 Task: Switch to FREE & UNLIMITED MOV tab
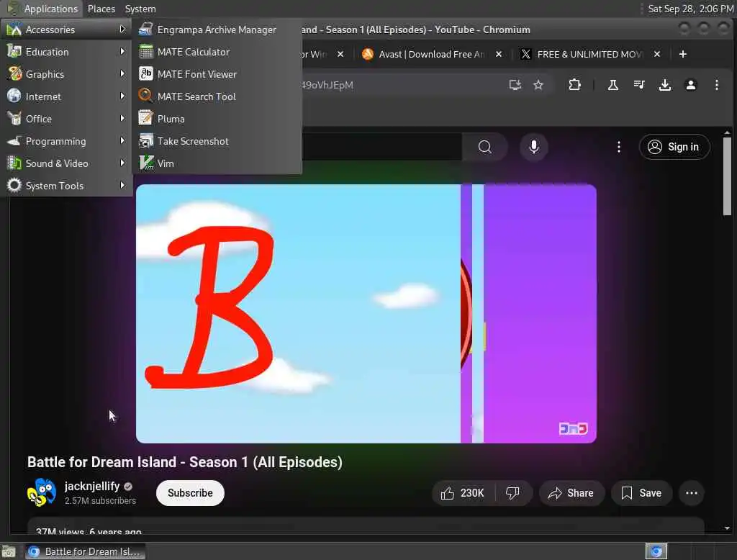pyautogui.click(x=589, y=54)
